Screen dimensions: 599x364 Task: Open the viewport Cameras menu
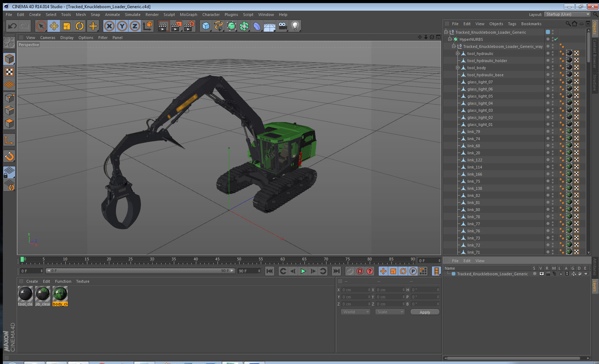coord(48,38)
